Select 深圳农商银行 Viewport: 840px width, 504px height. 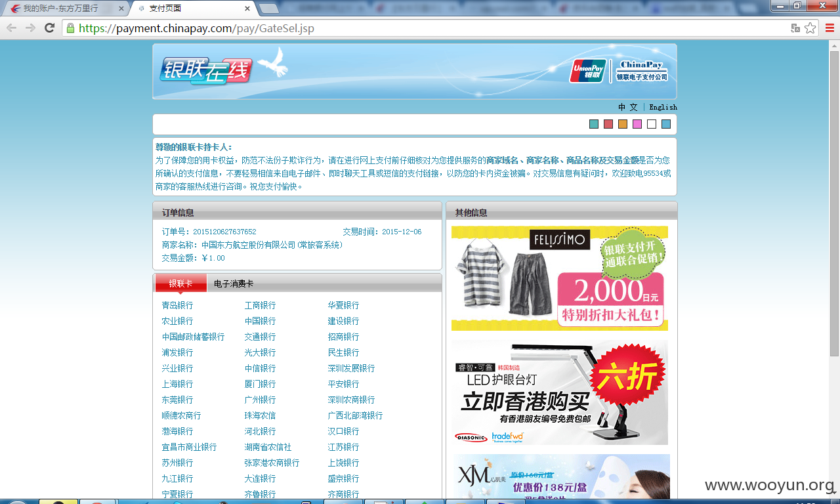351,400
